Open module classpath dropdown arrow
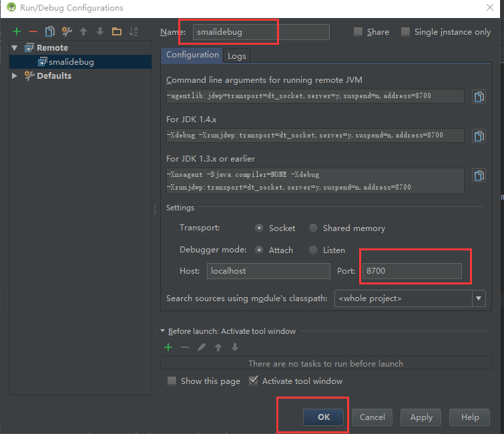This screenshot has width=504, height=434. 479,298
